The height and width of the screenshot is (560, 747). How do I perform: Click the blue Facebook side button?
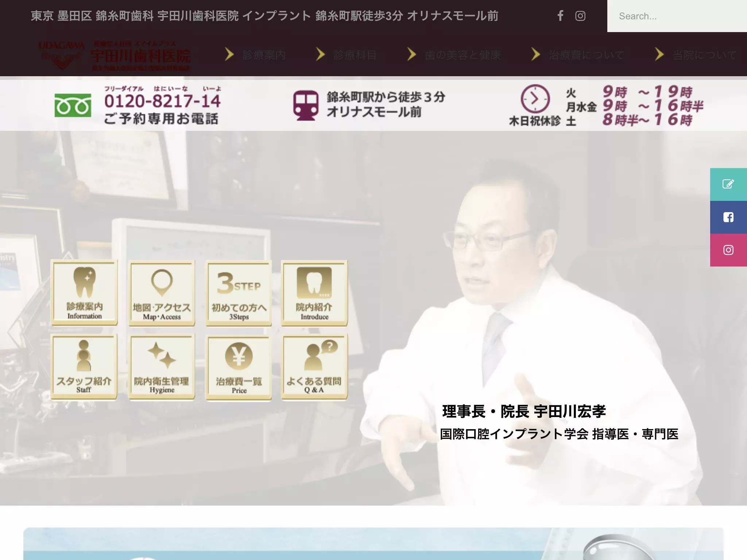tap(728, 217)
